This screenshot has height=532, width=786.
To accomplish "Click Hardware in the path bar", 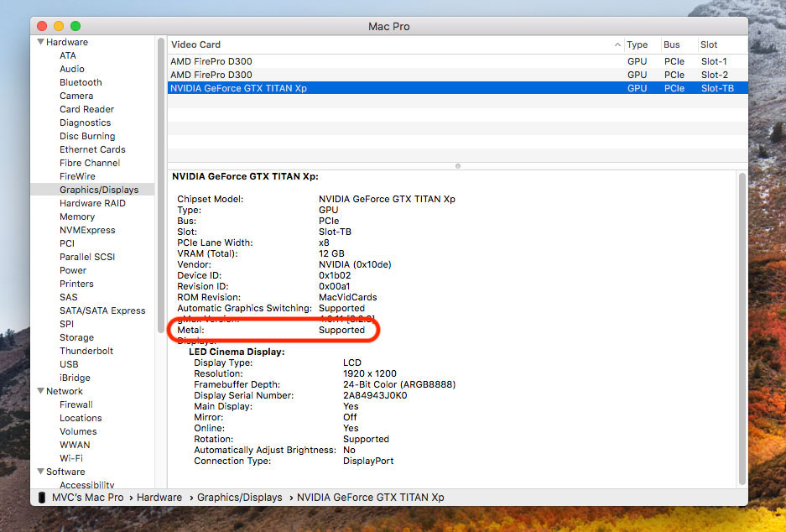I will click(159, 498).
